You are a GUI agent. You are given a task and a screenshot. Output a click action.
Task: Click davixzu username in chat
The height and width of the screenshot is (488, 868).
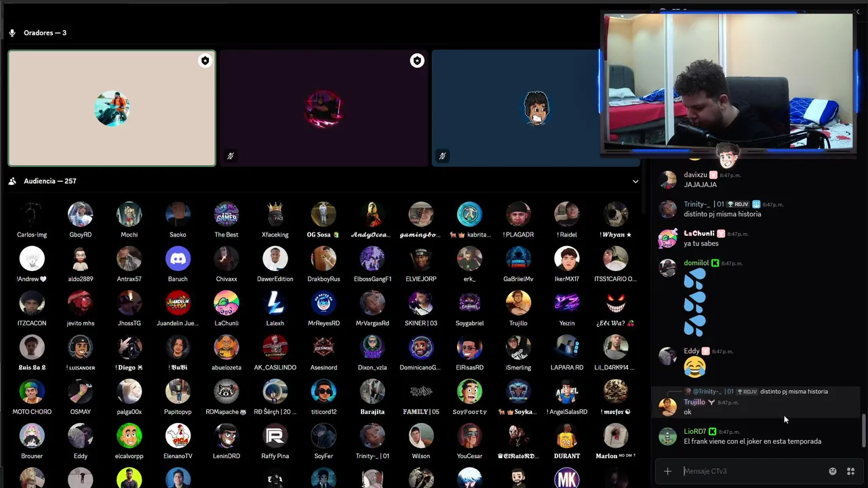pyautogui.click(x=695, y=175)
